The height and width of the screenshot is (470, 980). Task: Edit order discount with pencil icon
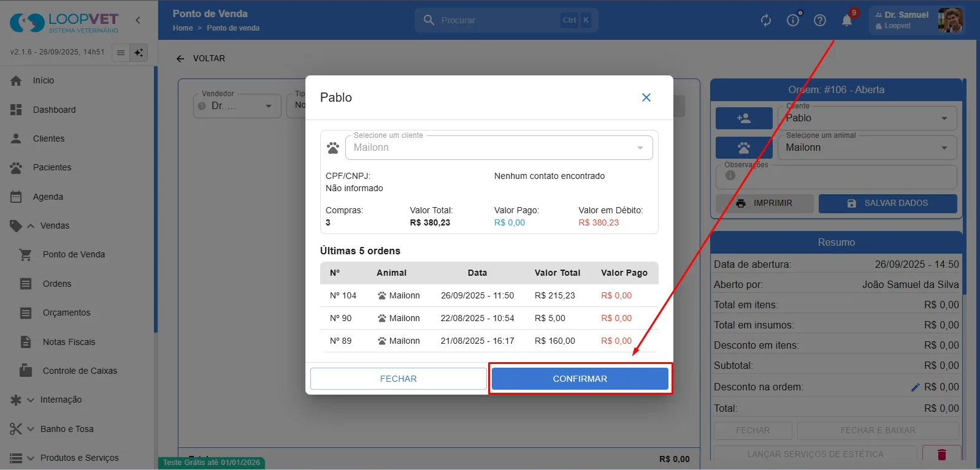[915, 387]
